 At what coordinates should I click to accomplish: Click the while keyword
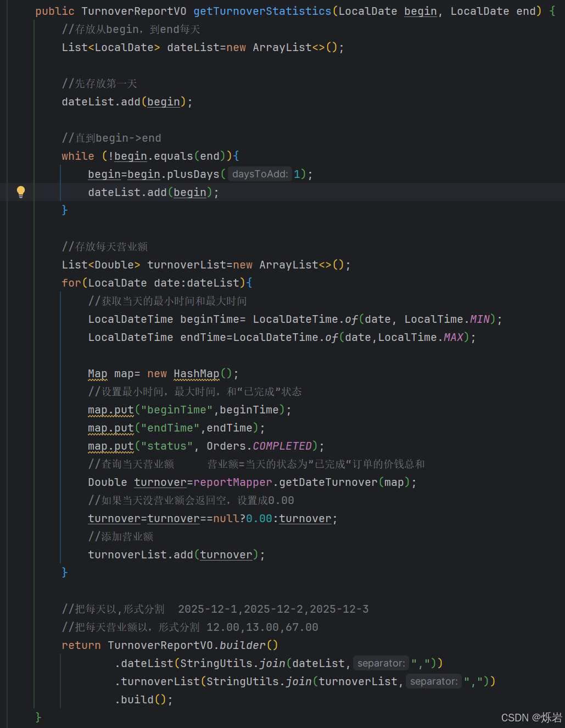[x=78, y=156]
